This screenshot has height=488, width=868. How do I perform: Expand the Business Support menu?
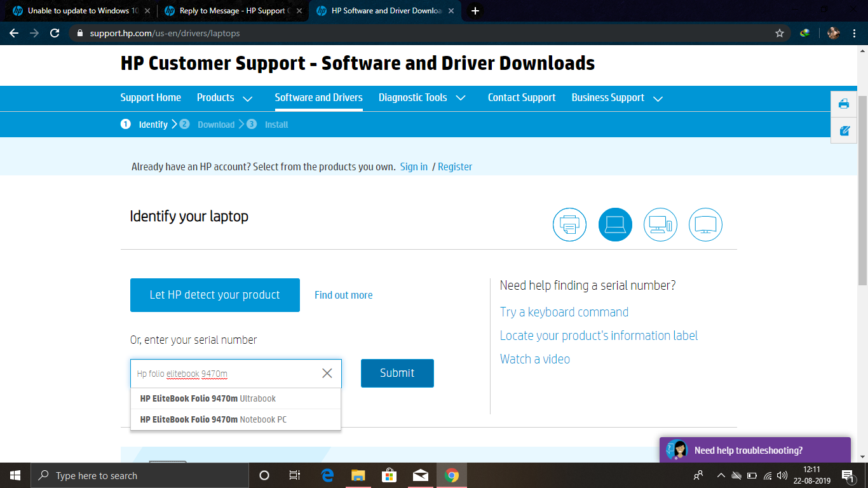(x=617, y=98)
